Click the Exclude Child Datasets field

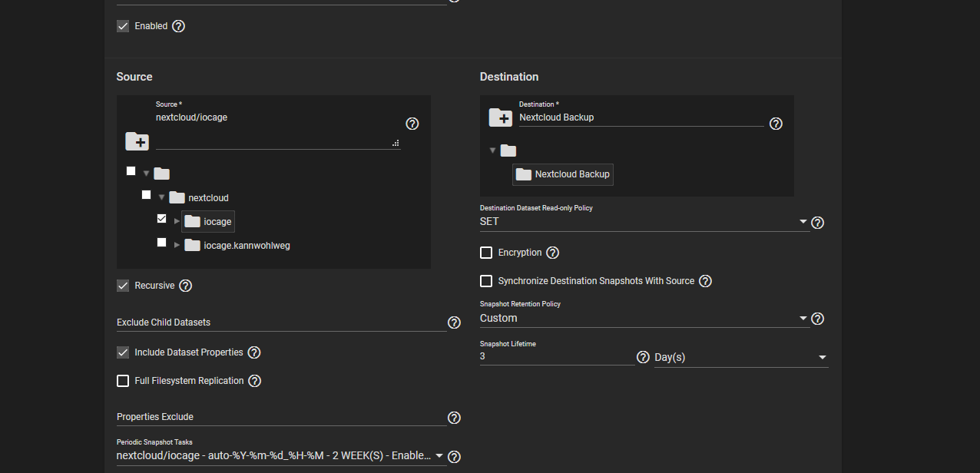[x=281, y=322]
